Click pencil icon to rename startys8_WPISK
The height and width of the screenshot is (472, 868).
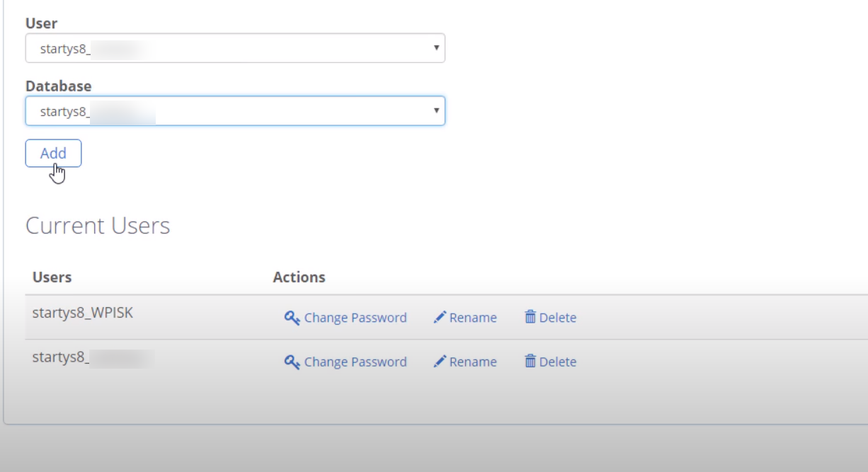440,318
